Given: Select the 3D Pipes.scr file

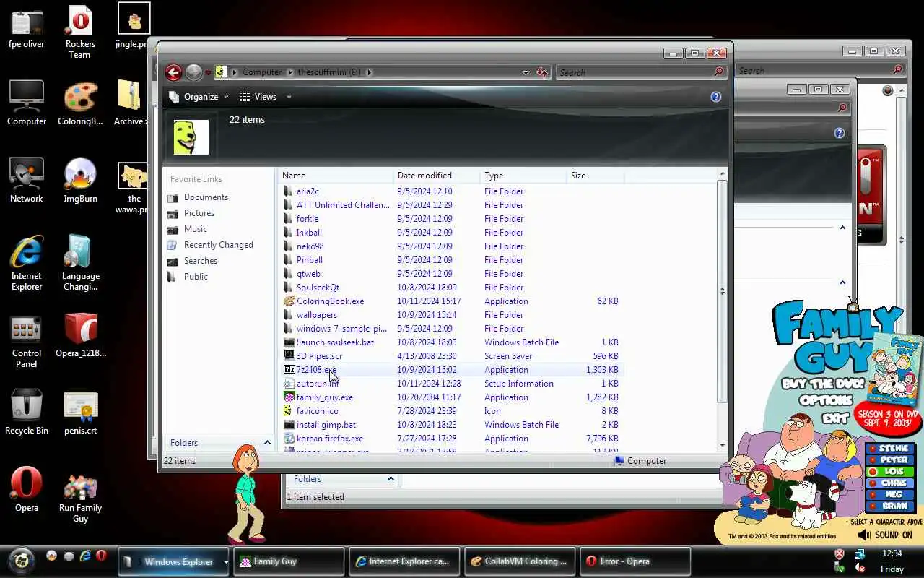Looking at the screenshot, I should 319,356.
